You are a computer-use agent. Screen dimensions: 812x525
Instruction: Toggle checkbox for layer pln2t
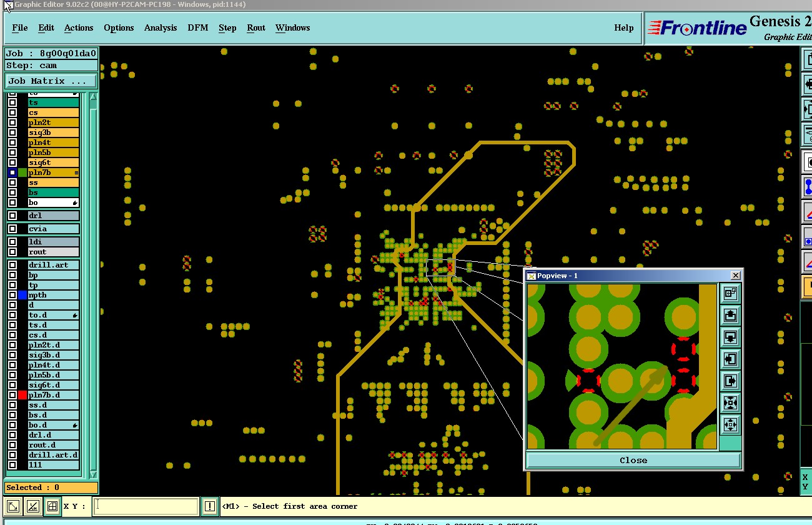pyautogui.click(x=12, y=122)
